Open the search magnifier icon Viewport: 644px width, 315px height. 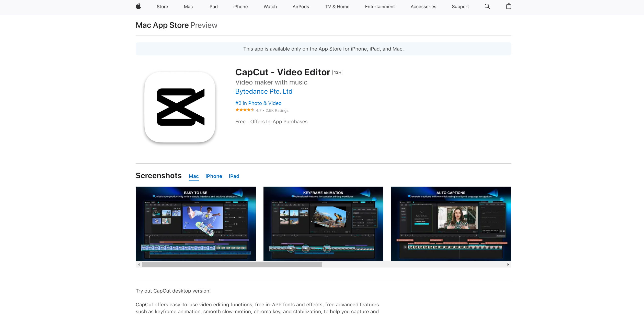tap(487, 6)
